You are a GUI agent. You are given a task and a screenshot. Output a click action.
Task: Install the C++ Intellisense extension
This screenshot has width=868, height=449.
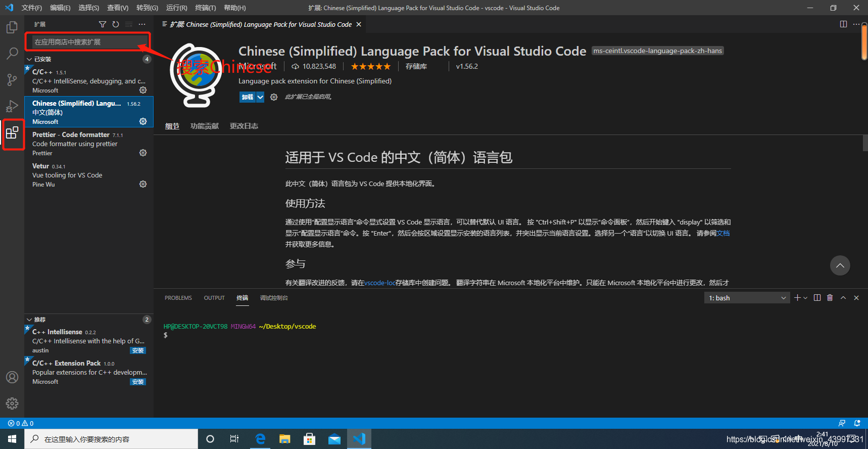click(138, 350)
